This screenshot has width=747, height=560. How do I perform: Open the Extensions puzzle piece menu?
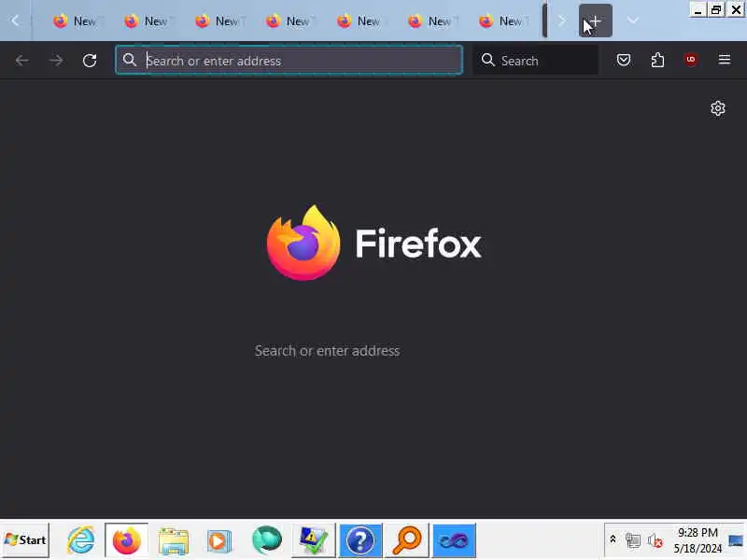click(657, 60)
